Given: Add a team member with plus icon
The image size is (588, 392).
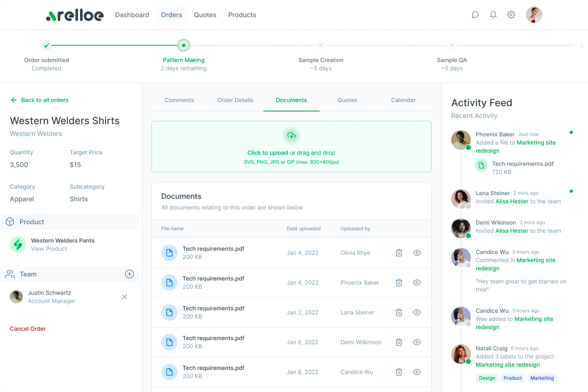Looking at the screenshot, I should (x=129, y=274).
